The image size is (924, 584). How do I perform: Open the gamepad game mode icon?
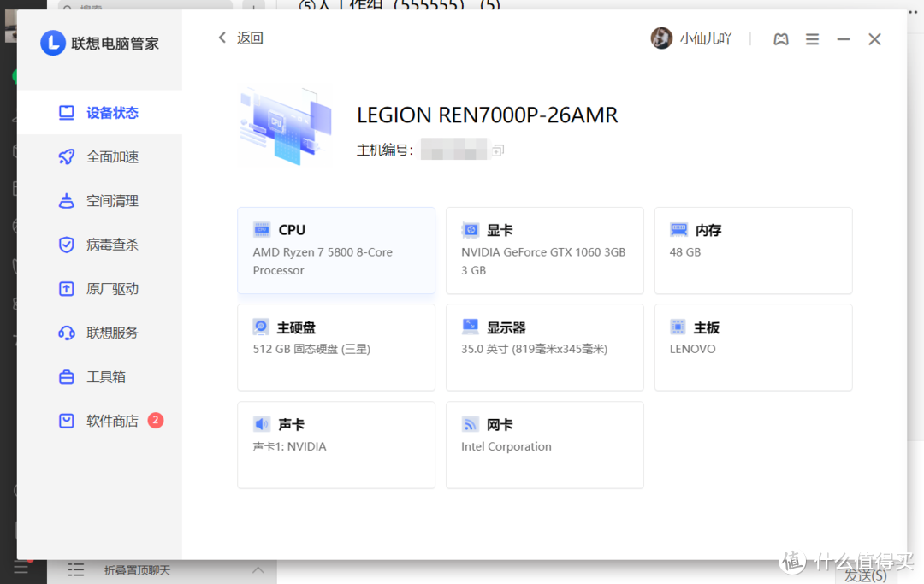click(781, 39)
